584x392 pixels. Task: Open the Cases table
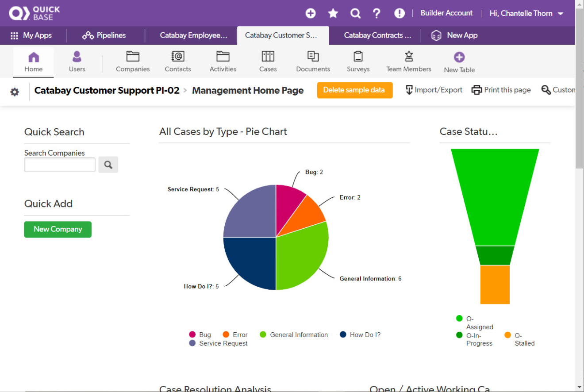point(268,61)
